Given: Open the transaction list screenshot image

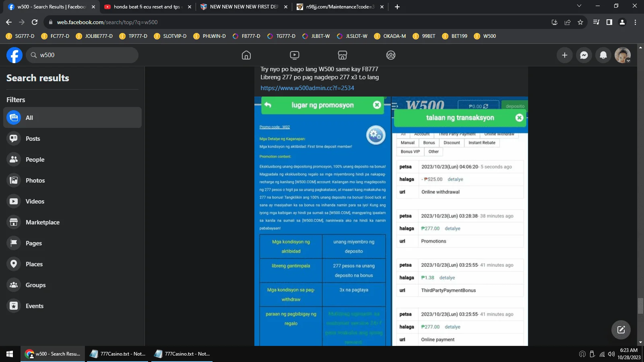Looking at the screenshot, I should [x=460, y=221].
